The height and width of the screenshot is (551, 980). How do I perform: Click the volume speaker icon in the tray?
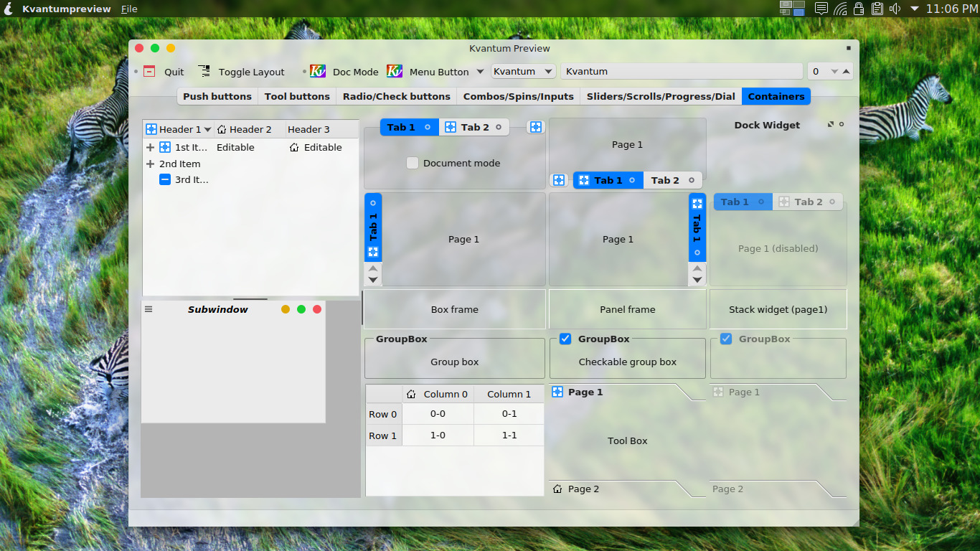click(x=895, y=9)
